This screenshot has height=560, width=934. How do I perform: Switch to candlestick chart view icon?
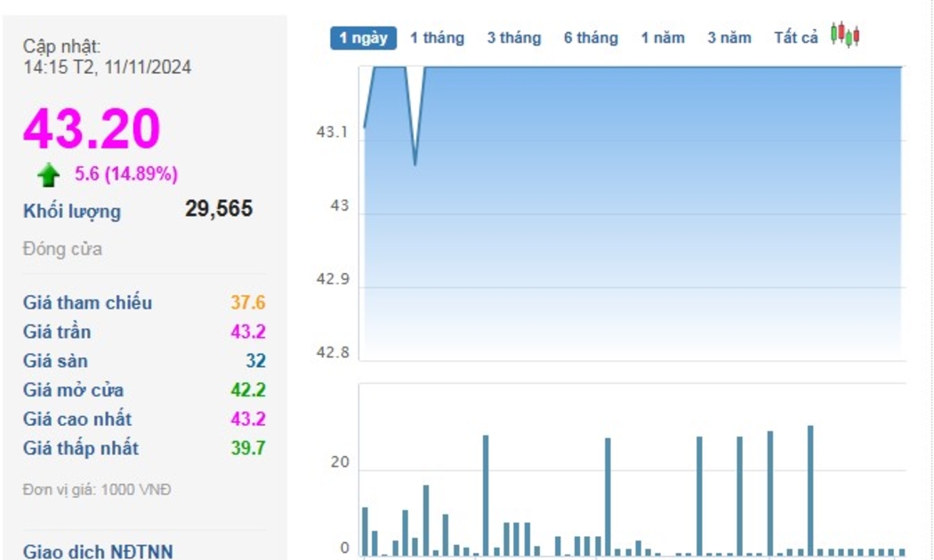pos(844,36)
